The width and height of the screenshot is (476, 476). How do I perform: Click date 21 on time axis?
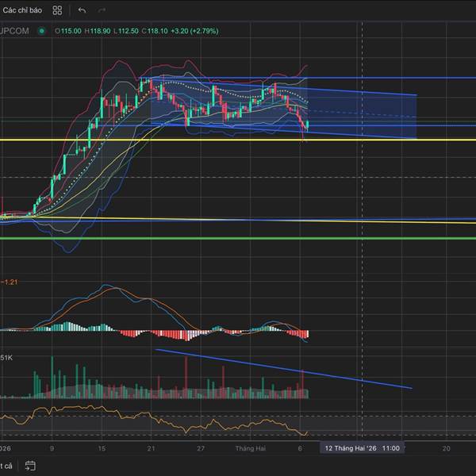152,448
